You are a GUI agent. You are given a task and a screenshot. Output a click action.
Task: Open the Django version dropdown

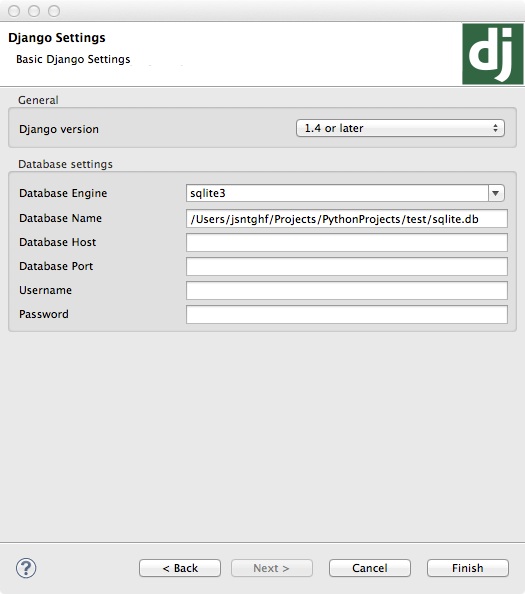pyautogui.click(x=400, y=128)
